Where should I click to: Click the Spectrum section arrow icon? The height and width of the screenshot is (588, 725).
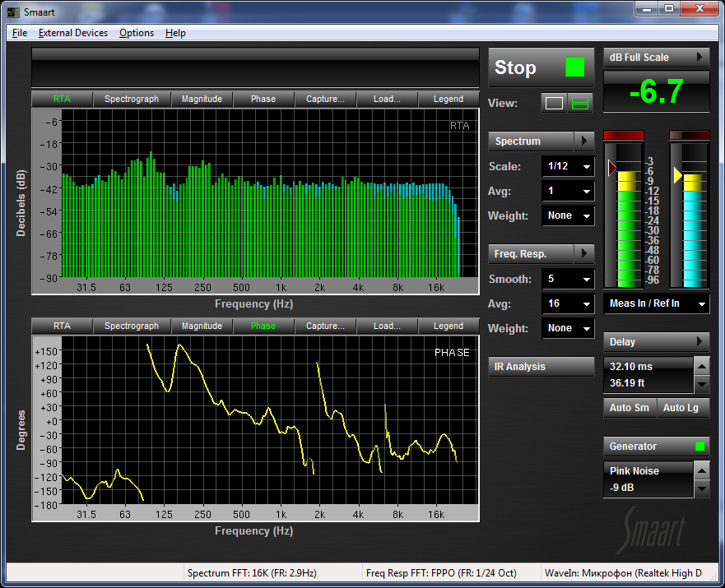pyautogui.click(x=583, y=141)
